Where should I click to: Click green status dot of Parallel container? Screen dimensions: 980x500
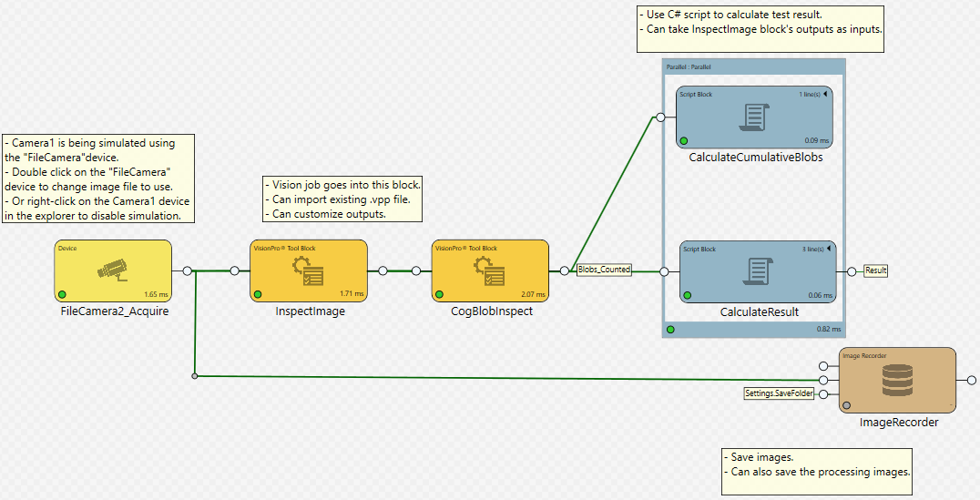[671, 329]
